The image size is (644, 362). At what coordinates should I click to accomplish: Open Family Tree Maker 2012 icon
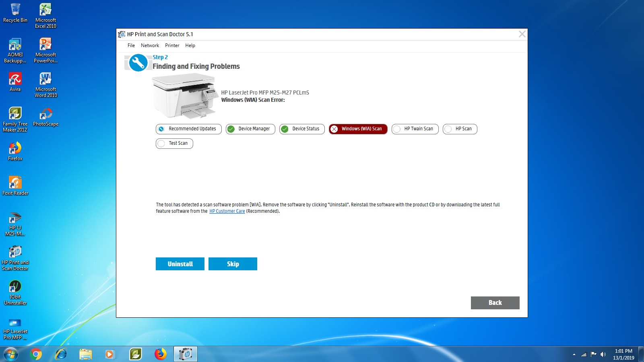click(x=15, y=119)
